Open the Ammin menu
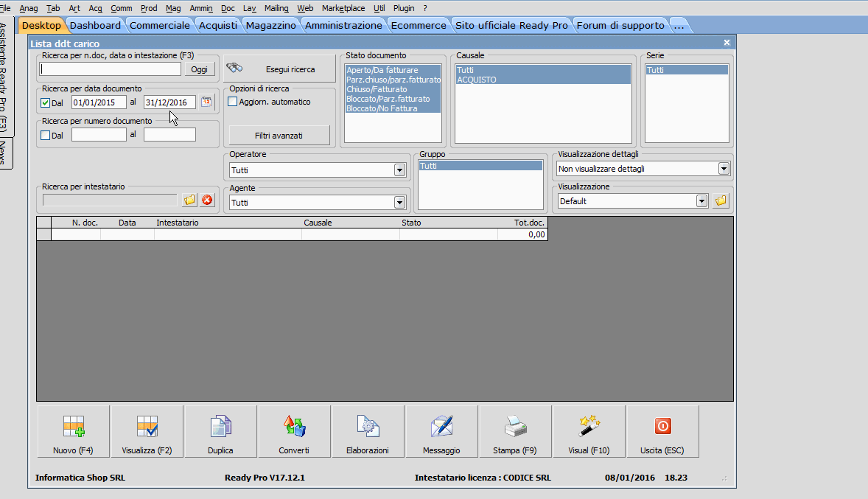 [201, 8]
